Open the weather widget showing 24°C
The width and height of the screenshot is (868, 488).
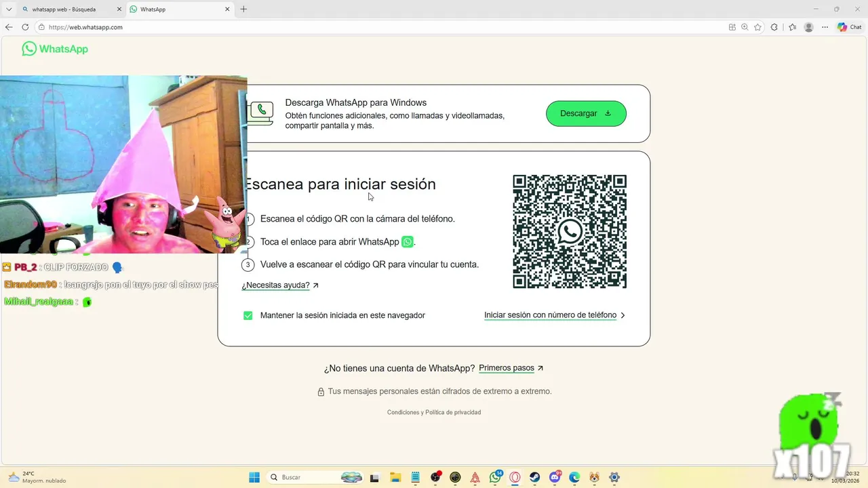pyautogui.click(x=37, y=477)
